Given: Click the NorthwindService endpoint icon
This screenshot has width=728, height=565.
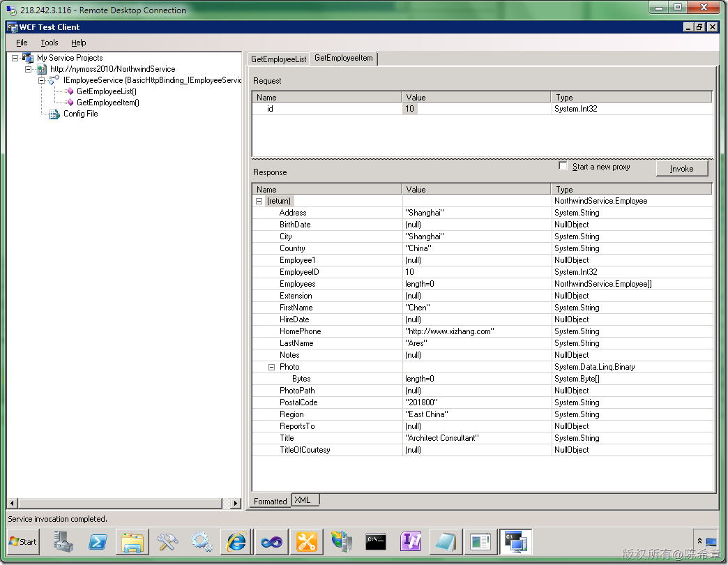Looking at the screenshot, I should click(x=42, y=69).
